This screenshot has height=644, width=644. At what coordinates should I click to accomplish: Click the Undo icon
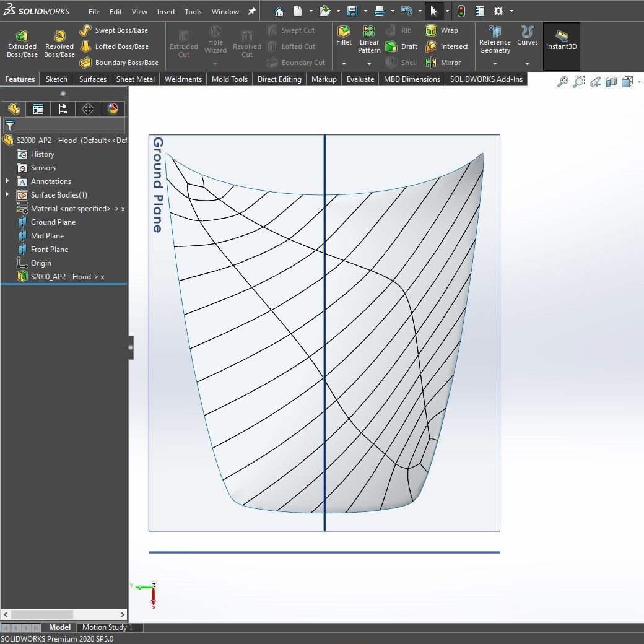(407, 11)
